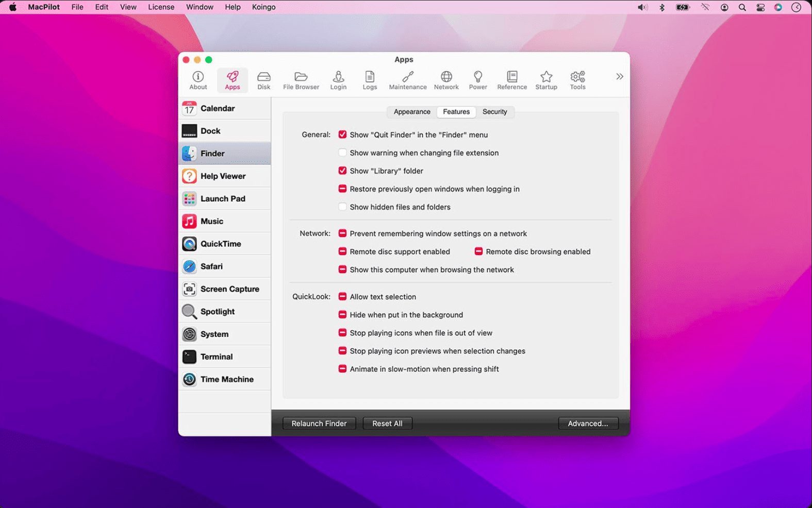Open the File menu
This screenshot has height=508, width=812.
tap(77, 7)
